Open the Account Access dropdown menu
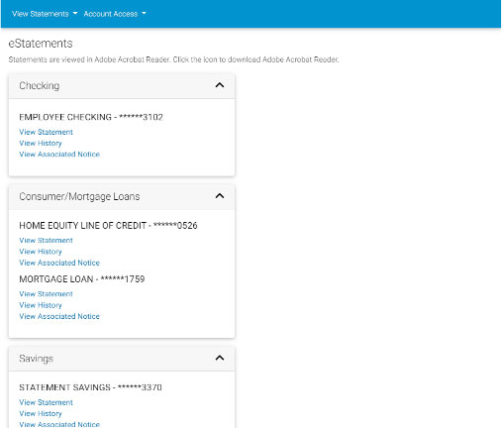This screenshot has width=504, height=428. click(x=115, y=14)
